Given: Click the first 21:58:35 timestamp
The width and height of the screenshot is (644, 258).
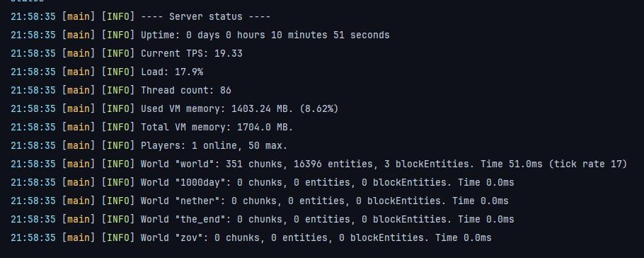Looking at the screenshot, I should 33,17.
